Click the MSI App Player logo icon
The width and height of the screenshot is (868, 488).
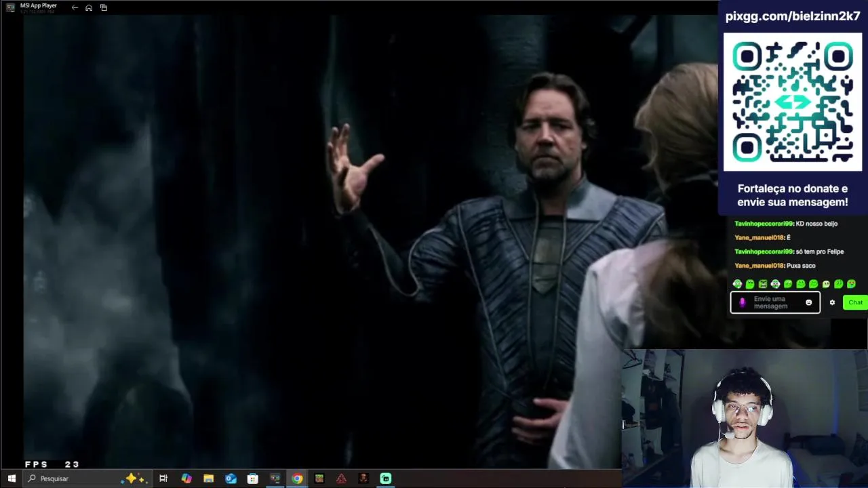(x=10, y=7)
